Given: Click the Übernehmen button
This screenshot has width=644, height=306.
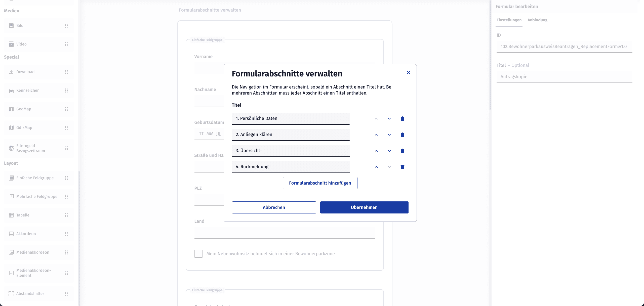Looking at the screenshot, I should coord(364,207).
